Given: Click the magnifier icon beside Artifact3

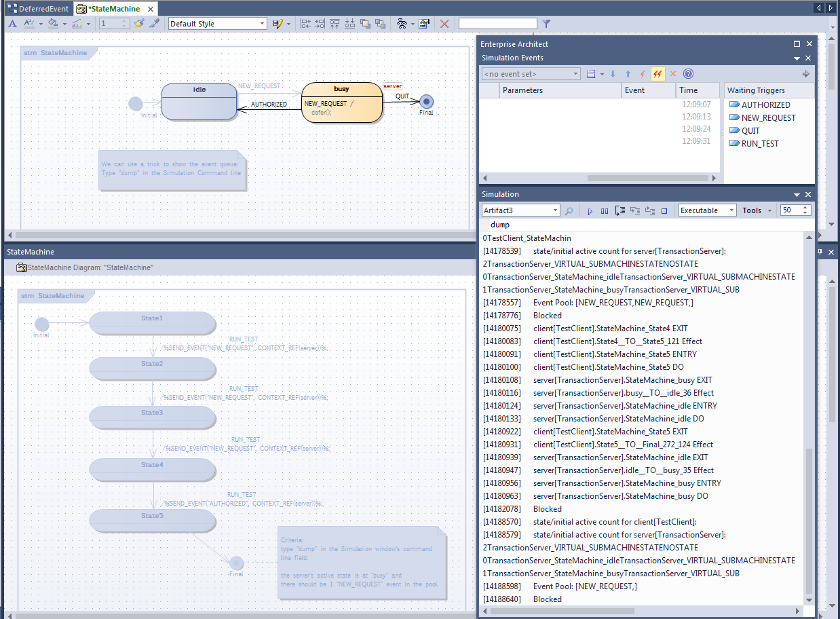Looking at the screenshot, I should point(569,211).
